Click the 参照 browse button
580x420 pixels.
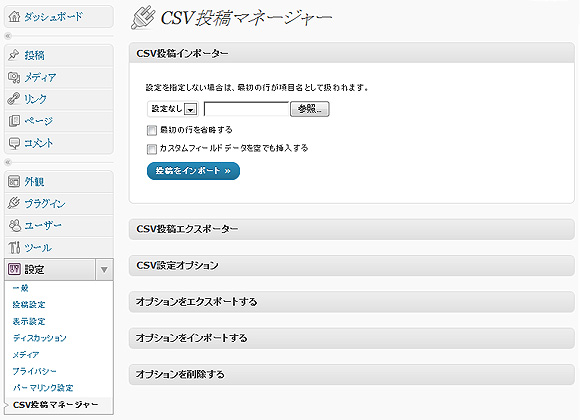310,109
